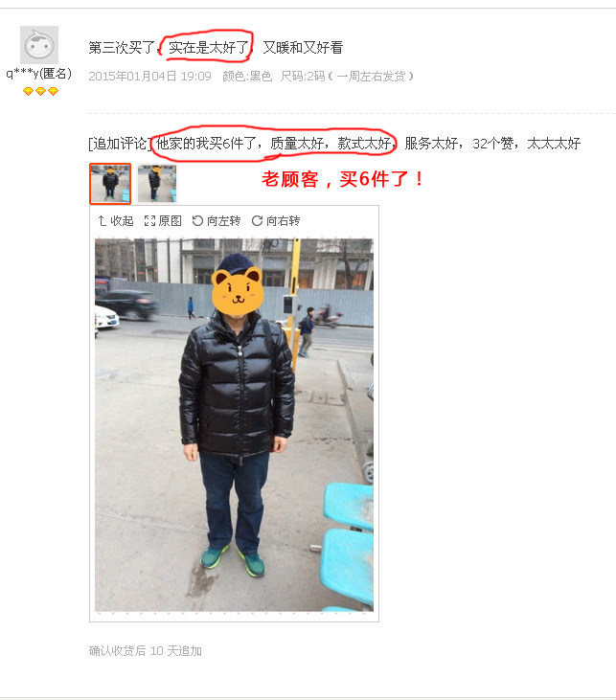Viewport: 616px width, 700px height.
Task: Click the username q***y(匿名)
Action: point(39,73)
